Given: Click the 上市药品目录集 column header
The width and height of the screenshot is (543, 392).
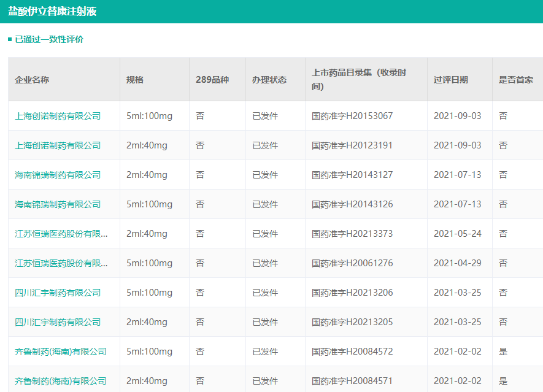Looking at the screenshot, I should (x=359, y=80).
